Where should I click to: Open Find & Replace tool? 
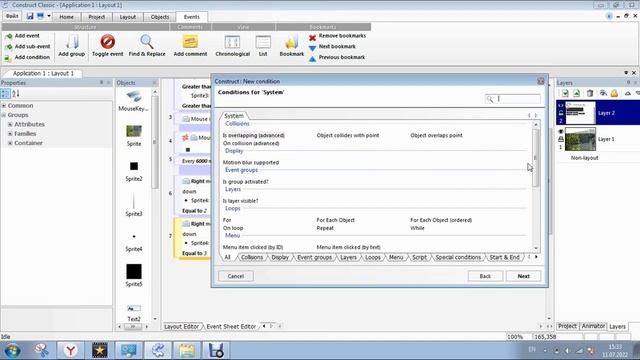coord(147,45)
